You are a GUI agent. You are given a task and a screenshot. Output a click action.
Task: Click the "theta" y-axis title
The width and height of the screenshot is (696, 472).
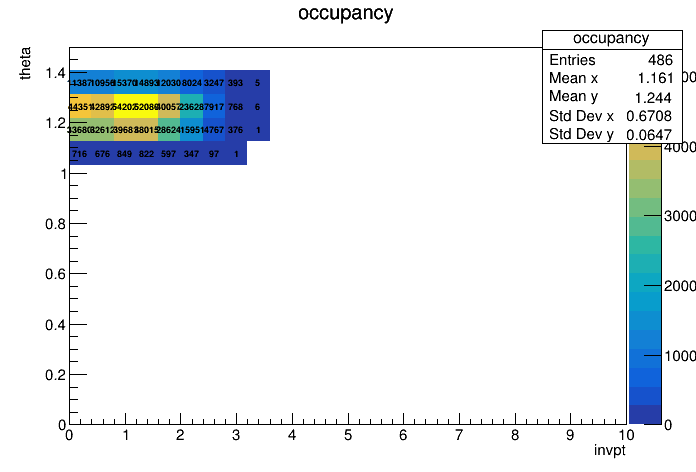[25, 63]
